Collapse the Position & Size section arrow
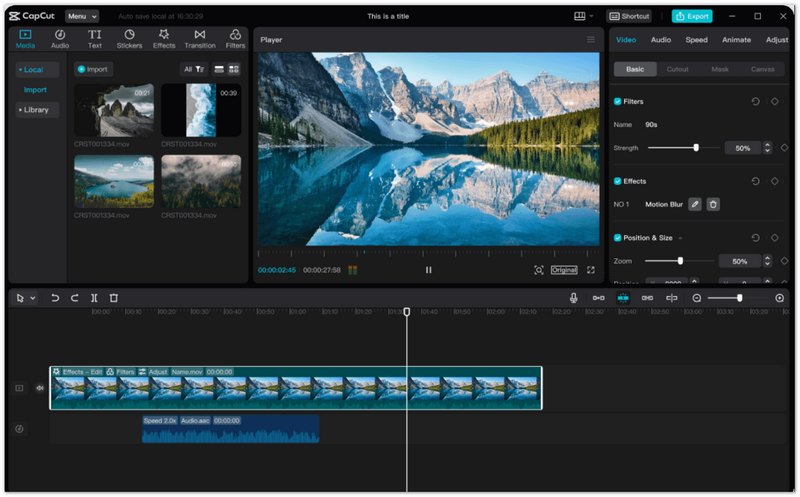 tap(681, 238)
